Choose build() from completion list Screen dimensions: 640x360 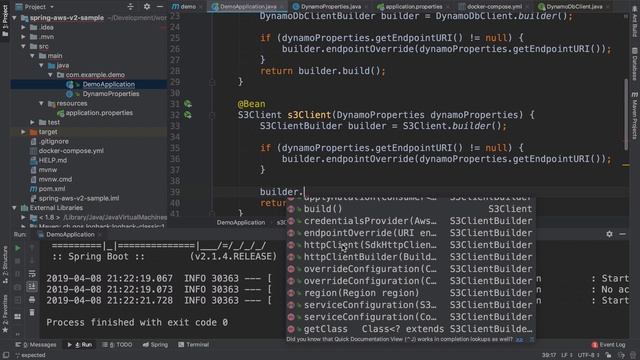tap(411, 209)
